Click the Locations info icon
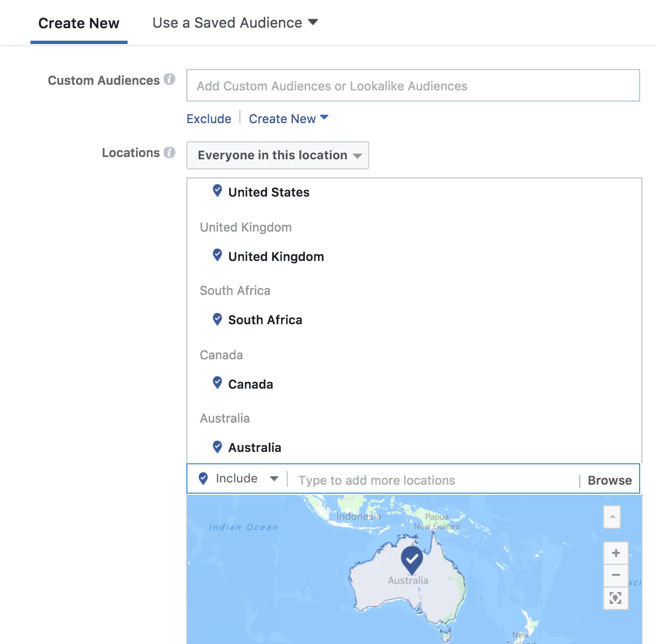Image resolution: width=656 pixels, height=644 pixels. click(x=169, y=153)
